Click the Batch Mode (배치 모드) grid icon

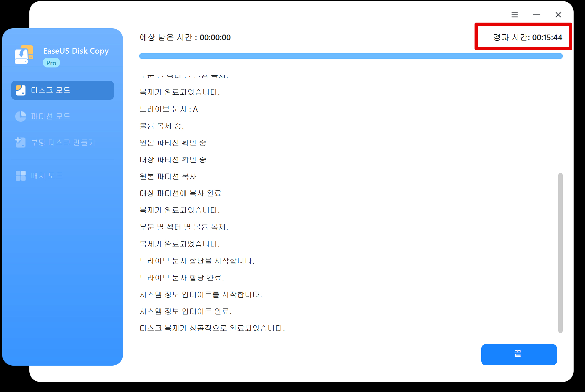pyautogui.click(x=21, y=176)
